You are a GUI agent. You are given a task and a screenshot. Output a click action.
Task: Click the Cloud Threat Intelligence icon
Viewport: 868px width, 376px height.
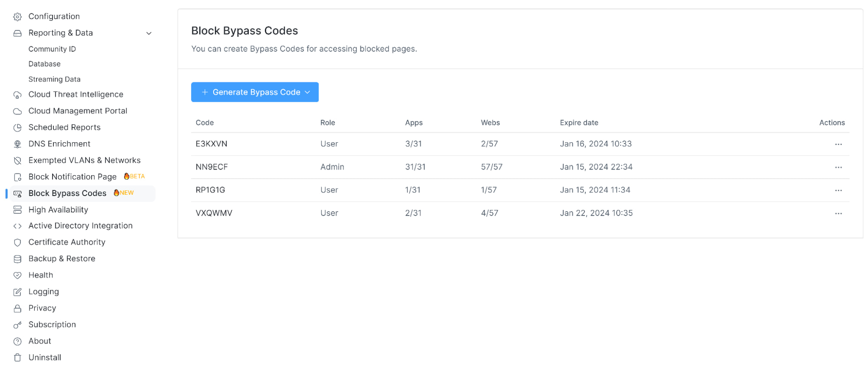pyautogui.click(x=17, y=95)
